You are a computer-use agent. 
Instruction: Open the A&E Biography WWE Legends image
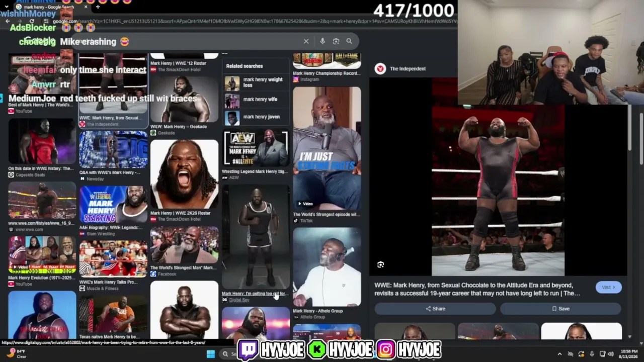tap(113, 205)
